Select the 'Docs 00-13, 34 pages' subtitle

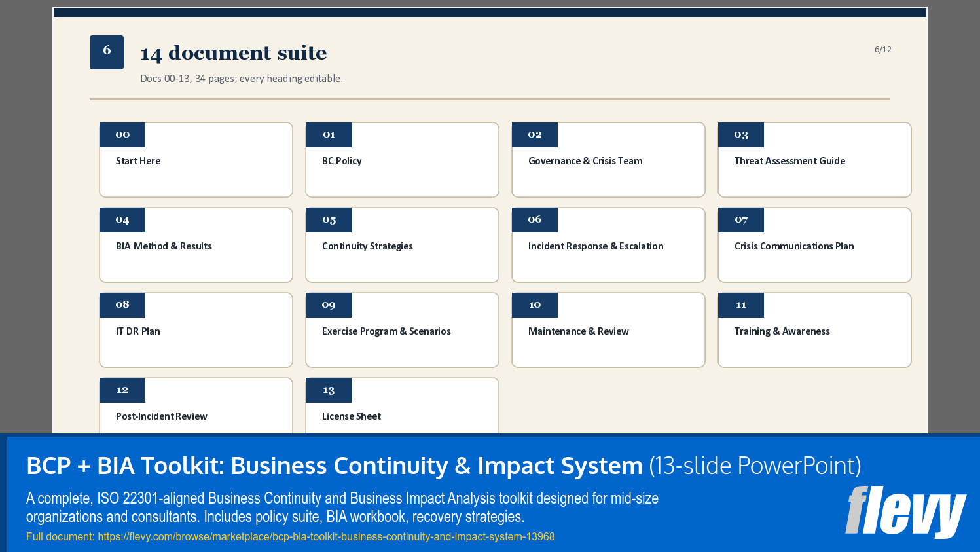tap(242, 79)
